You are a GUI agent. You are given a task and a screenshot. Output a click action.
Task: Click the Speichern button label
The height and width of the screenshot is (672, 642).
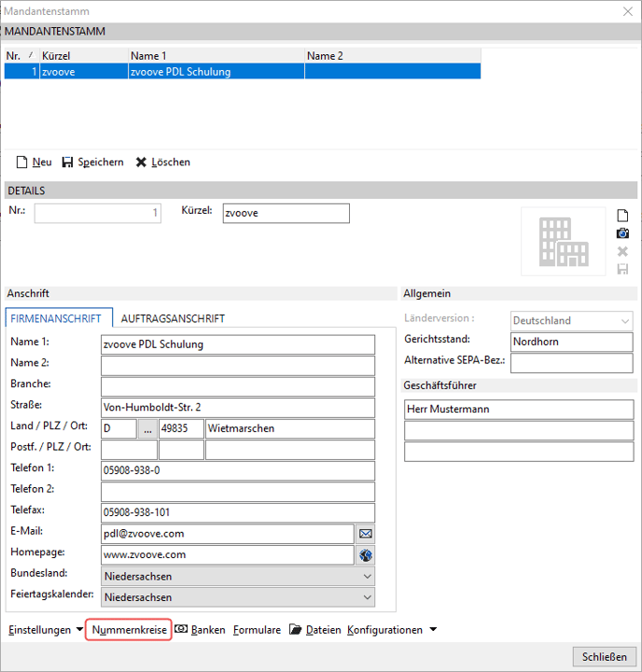[x=101, y=162]
